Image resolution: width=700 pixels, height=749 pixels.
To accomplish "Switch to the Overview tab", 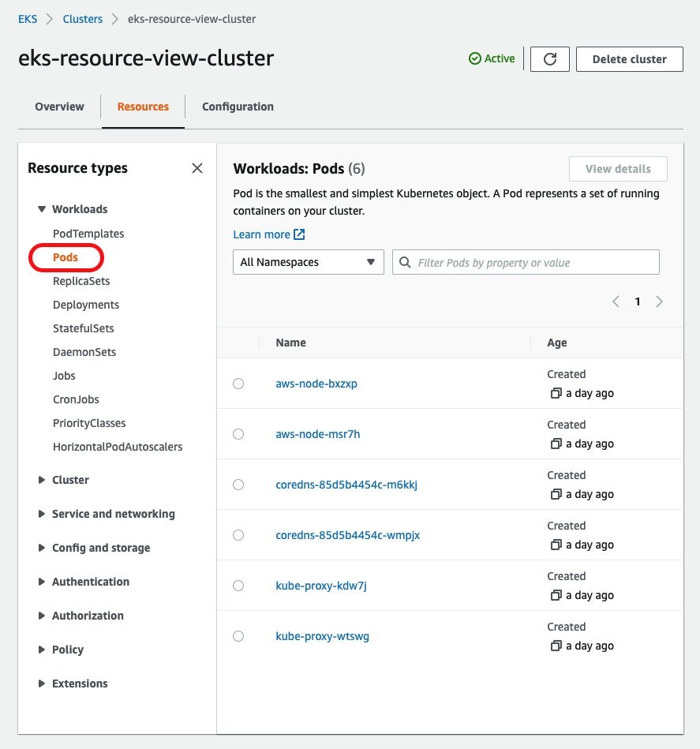I will coord(59,107).
